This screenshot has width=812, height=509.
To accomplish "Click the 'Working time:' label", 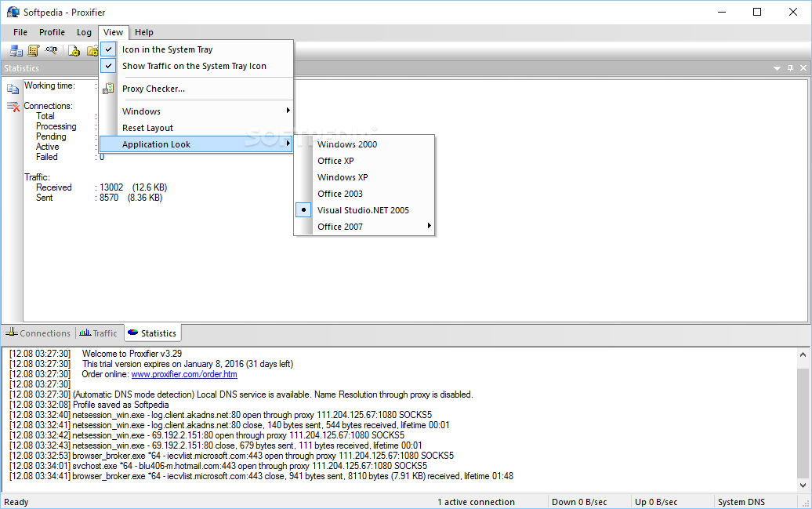I will pos(49,85).
